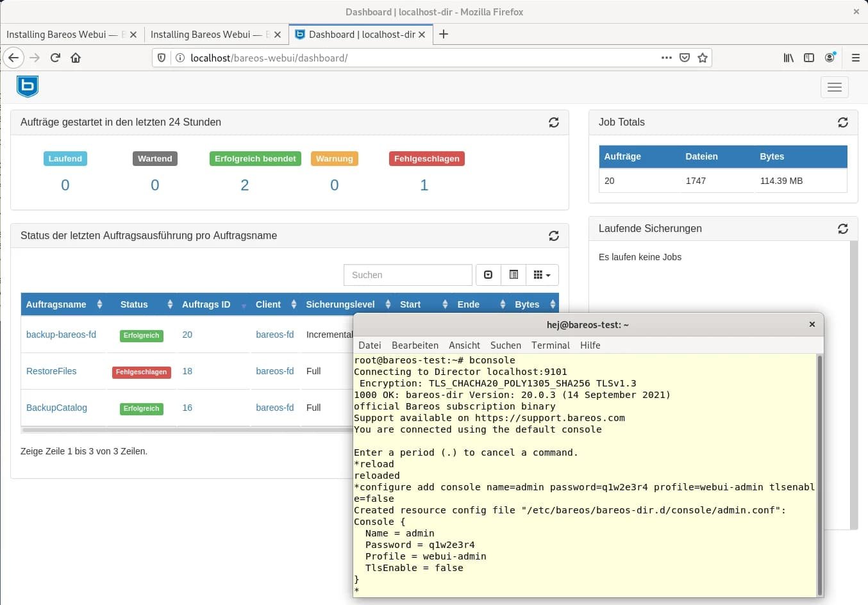868x605 pixels.
Task: Go forward in Firefox
Action: (35, 58)
